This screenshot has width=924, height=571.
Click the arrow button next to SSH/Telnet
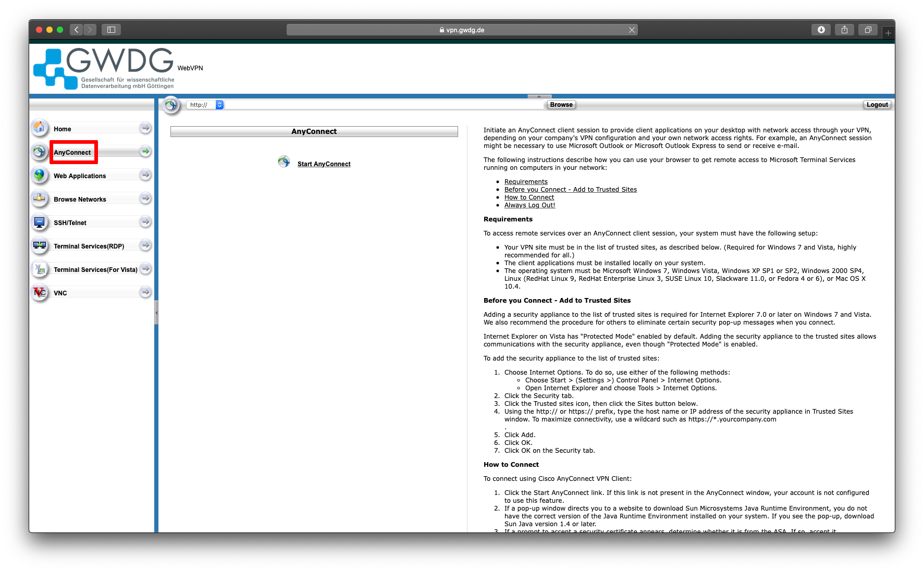tap(145, 221)
